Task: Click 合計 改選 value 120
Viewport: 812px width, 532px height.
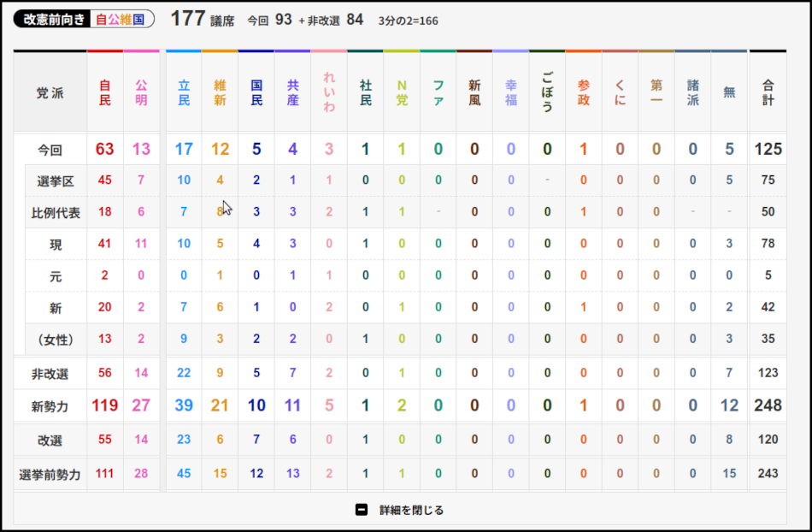Action: (x=768, y=440)
